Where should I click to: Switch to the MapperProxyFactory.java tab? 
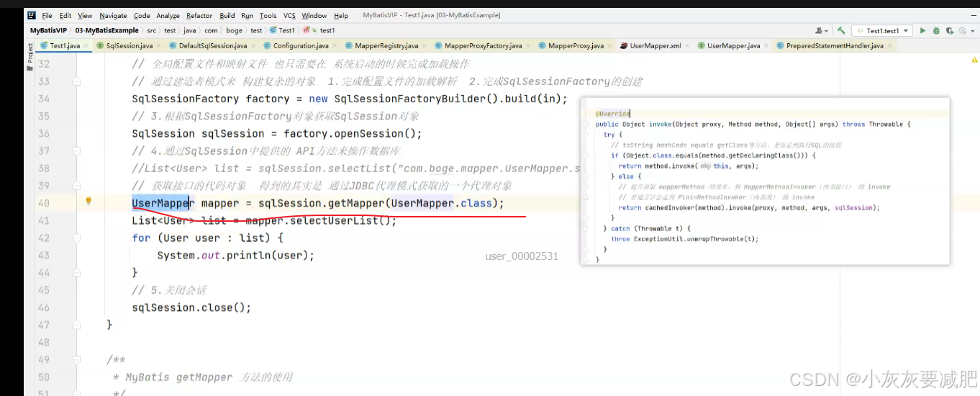pos(483,46)
